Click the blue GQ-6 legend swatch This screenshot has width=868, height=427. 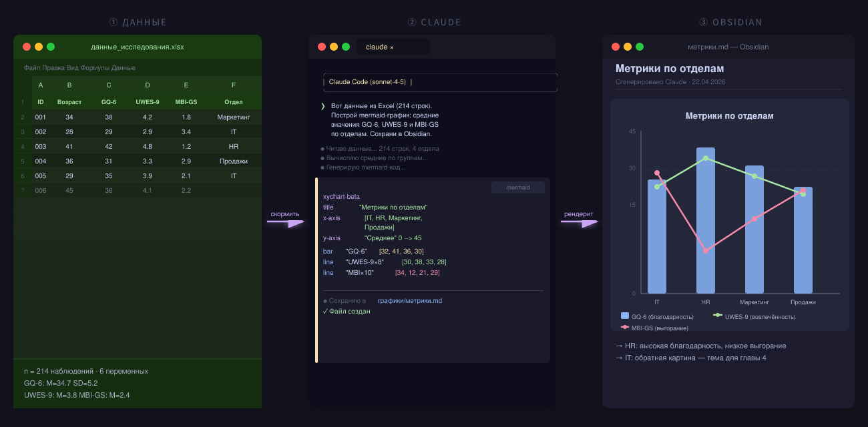click(625, 316)
